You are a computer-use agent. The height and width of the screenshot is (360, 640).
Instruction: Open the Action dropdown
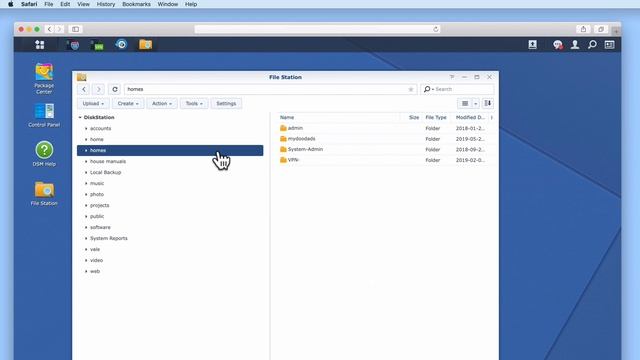pyautogui.click(x=162, y=104)
